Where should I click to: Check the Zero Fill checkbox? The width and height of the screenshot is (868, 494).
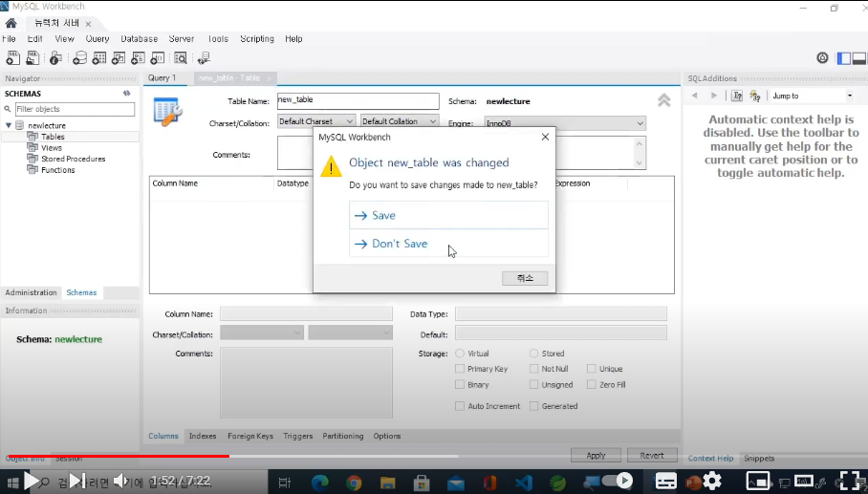[591, 384]
